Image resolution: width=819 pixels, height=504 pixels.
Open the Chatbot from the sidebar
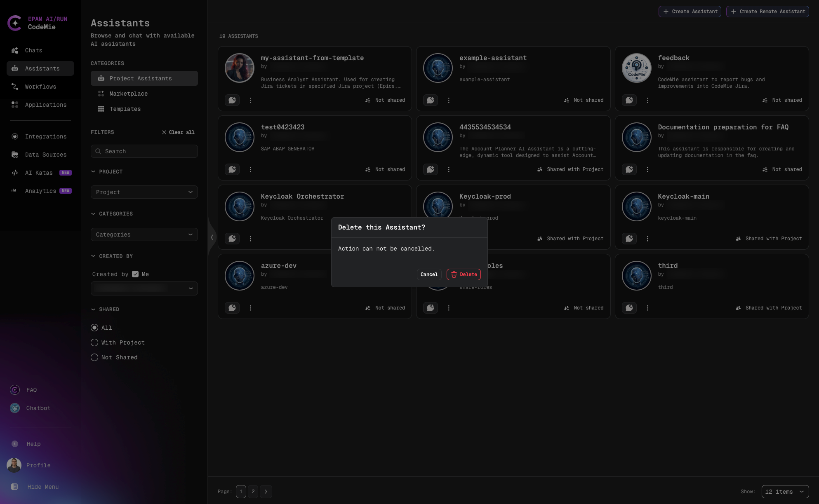(x=38, y=408)
